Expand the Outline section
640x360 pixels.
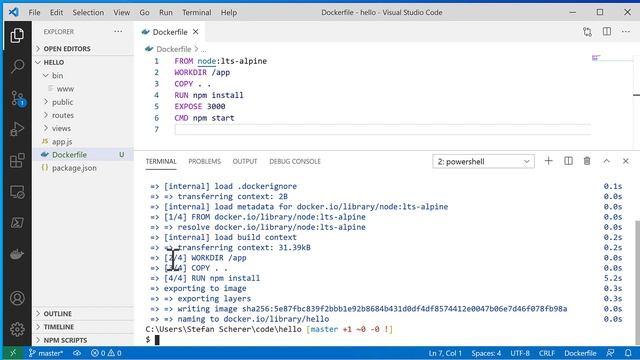[x=83, y=313]
